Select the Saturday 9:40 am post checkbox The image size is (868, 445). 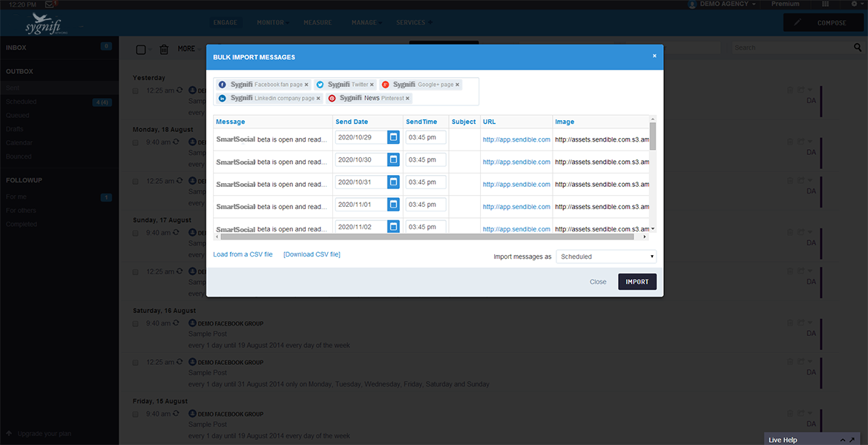(135, 323)
